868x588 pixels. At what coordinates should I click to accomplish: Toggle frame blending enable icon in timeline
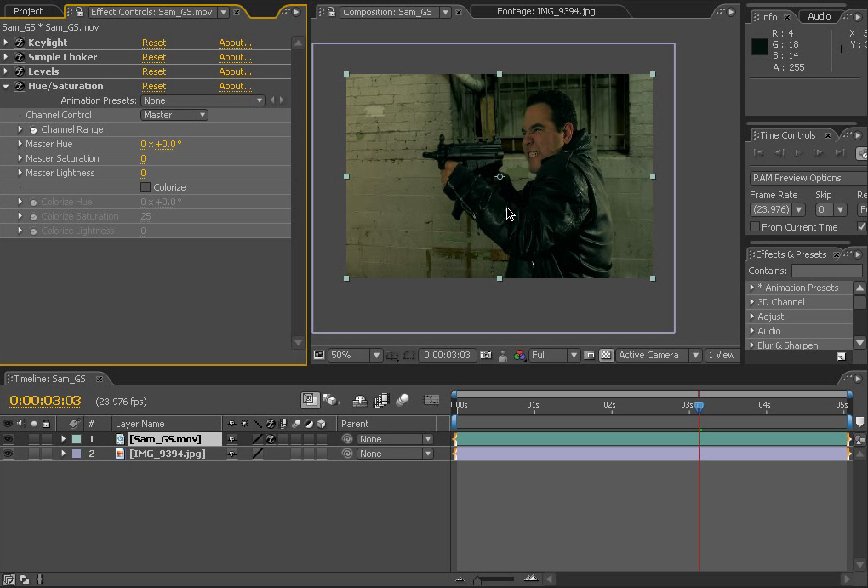point(381,399)
